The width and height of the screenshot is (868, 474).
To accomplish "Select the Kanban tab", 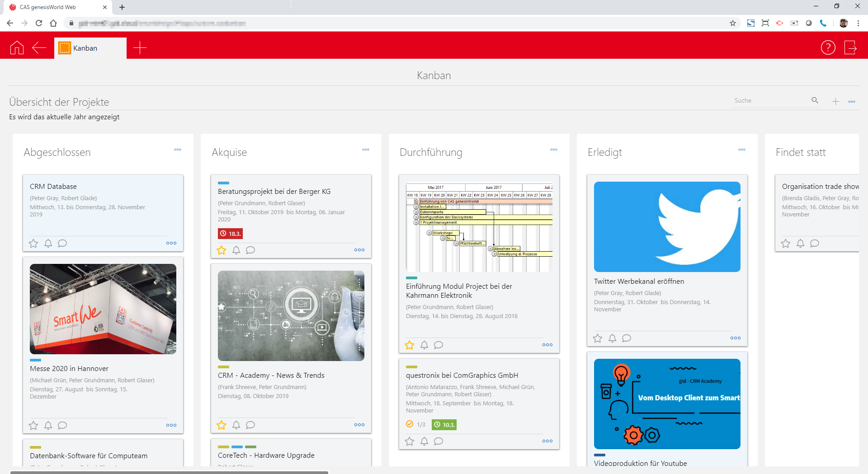I will (90, 48).
